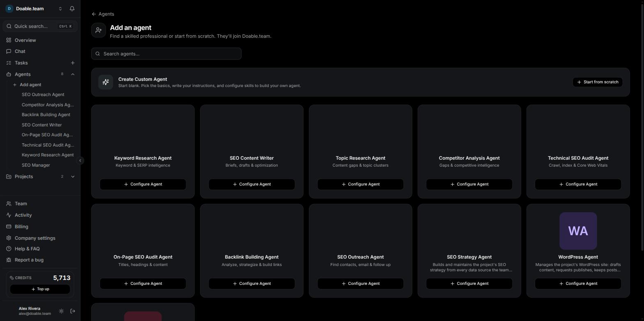Configure the Backlink Building Agent card

pos(252,284)
